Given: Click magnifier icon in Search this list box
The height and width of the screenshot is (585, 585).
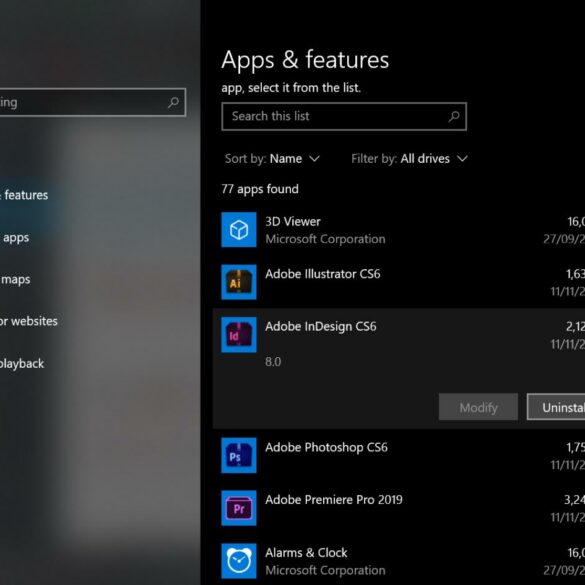Looking at the screenshot, I should pyautogui.click(x=454, y=116).
